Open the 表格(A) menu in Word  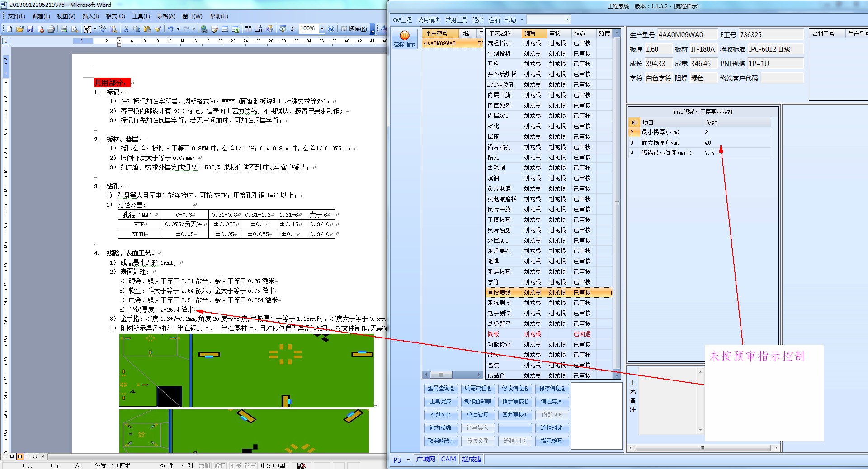(x=166, y=16)
